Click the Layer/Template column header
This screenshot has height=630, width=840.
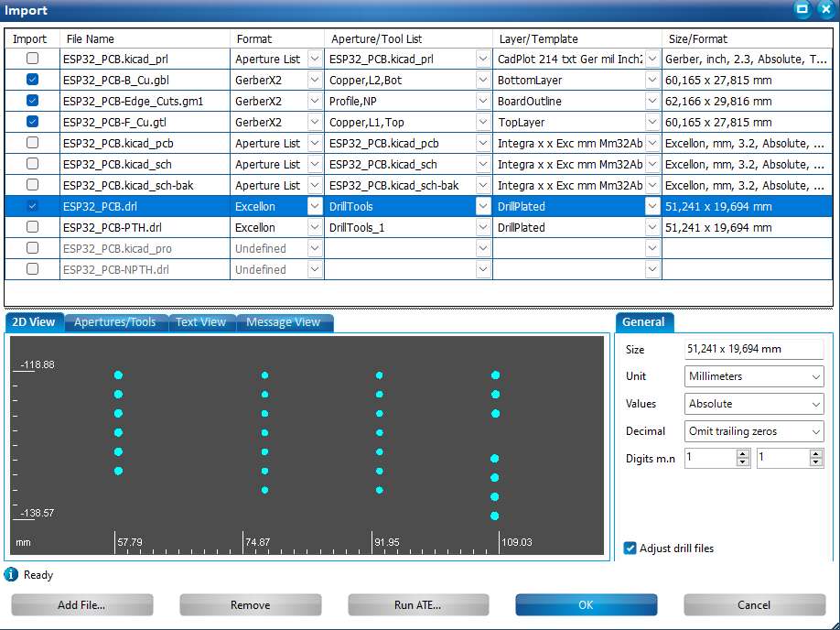click(577, 39)
